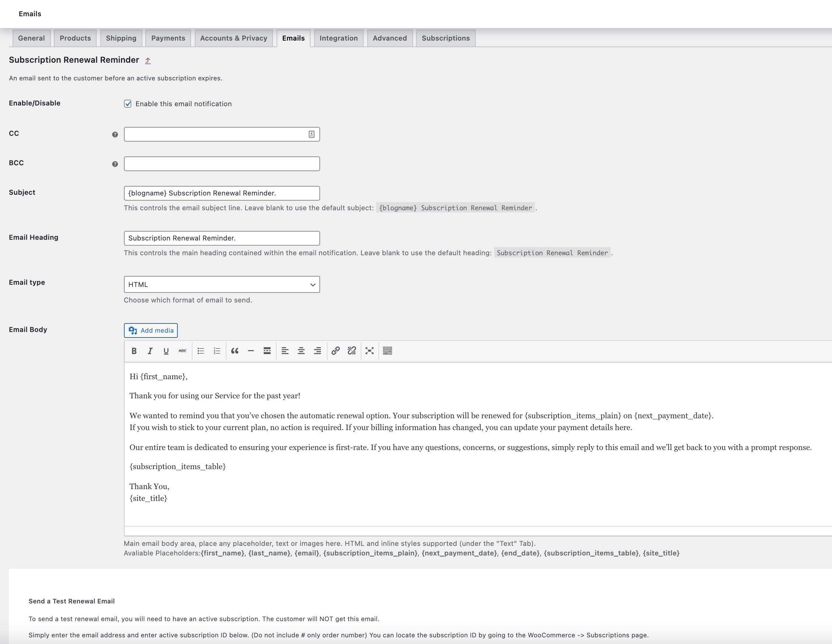Toggle bold formatting in editor toolbar
832x644 pixels.
[134, 351]
